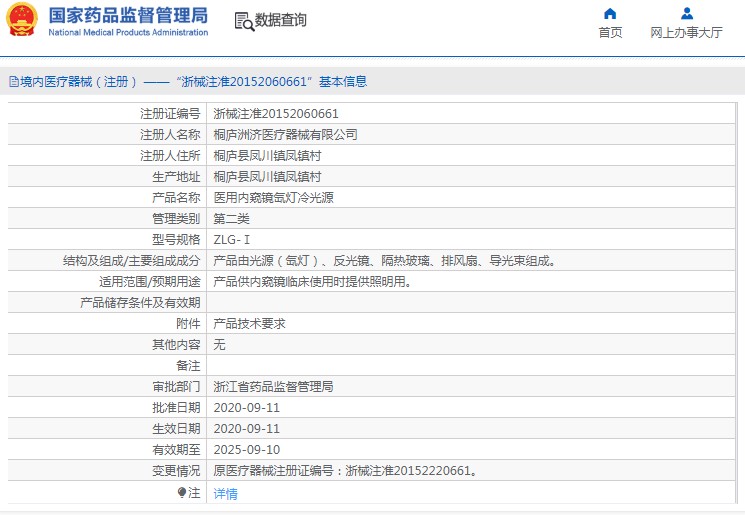Click the 网上办事大厅 user icon
The width and height of the screenshot is (745, 515).
point(687,13)
